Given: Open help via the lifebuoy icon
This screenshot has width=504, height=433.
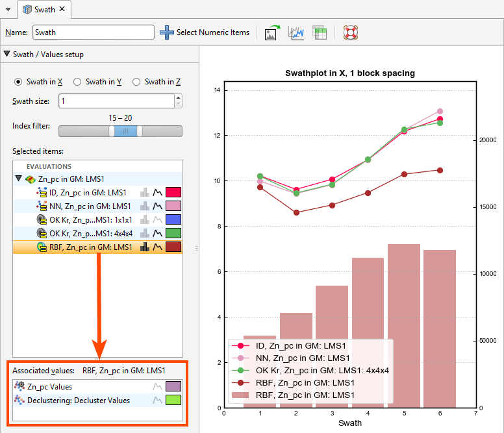Looking at the screenshot, I should point(350,32).
